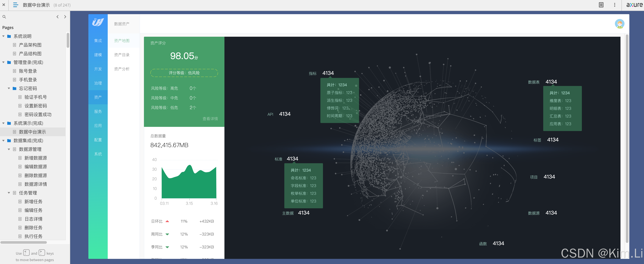Image resolution: width=644 pixels, height=264 pixels.
Task: Open the 验证手机号 page
Action: (36, 97)
